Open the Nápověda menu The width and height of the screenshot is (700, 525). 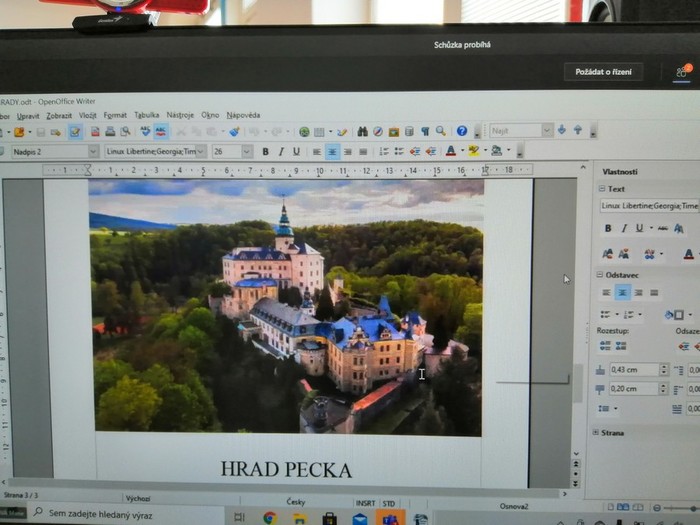click(x=243, y=115)
